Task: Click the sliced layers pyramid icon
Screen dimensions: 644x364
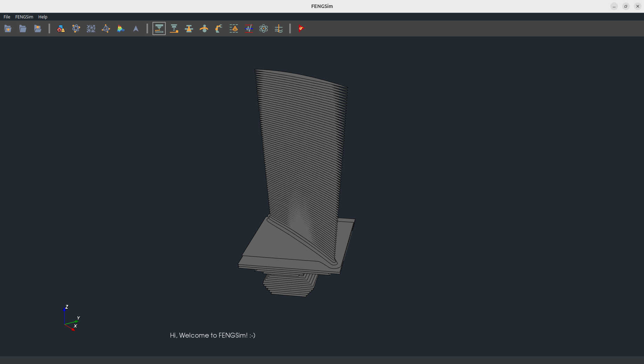Action: tap(234, 28)
